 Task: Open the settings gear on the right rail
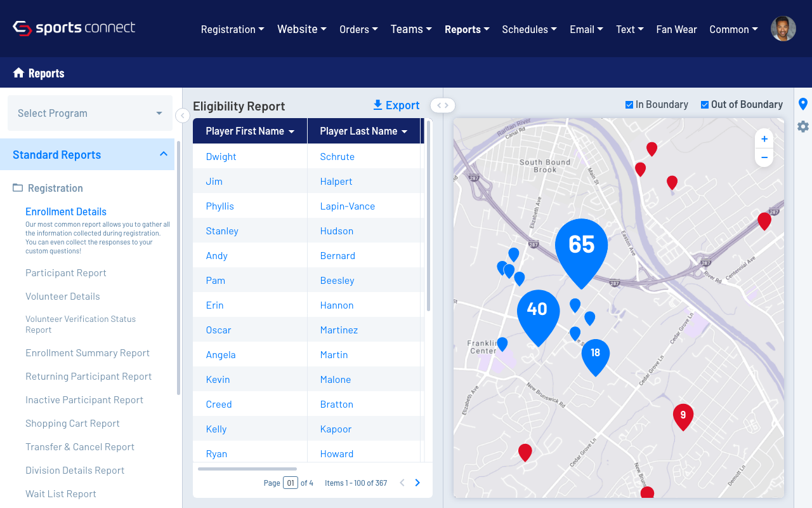(x=803, y=126)
